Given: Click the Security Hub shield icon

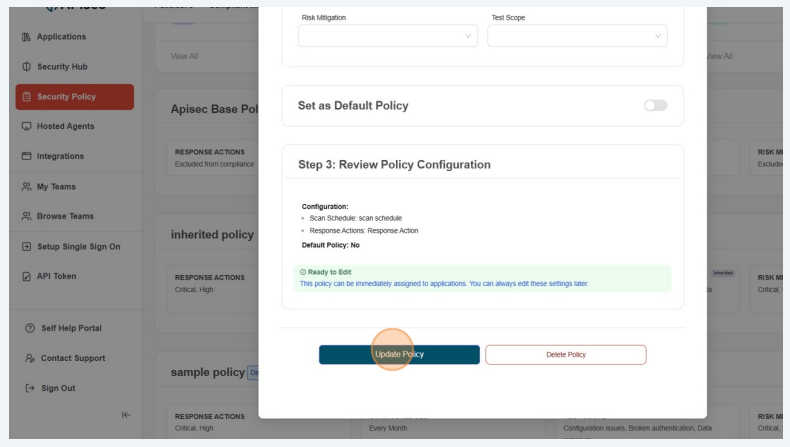Looking at the screenshot, I should coord(26,67).
